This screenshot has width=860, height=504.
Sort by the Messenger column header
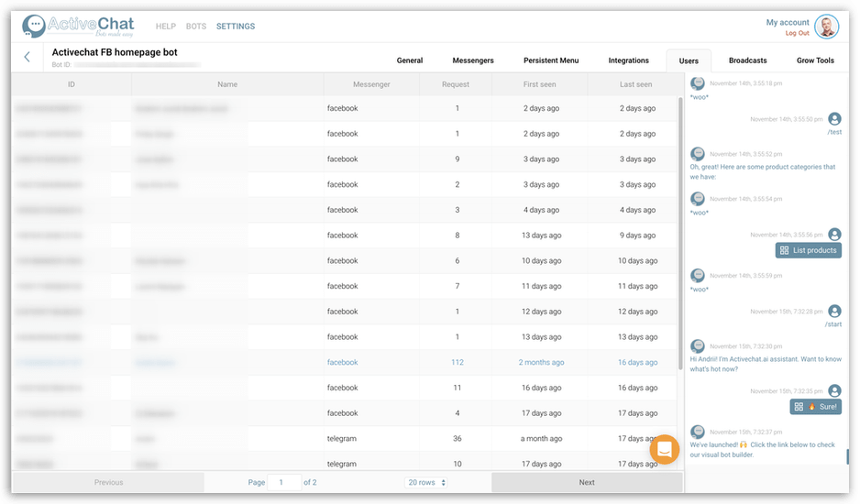pos(371,84)
